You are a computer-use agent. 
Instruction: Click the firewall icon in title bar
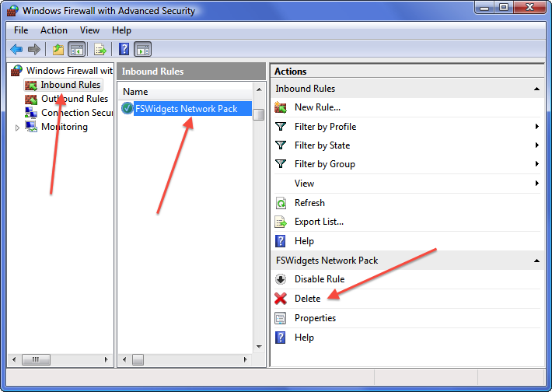pyautogui.click(x=12, y=11)
